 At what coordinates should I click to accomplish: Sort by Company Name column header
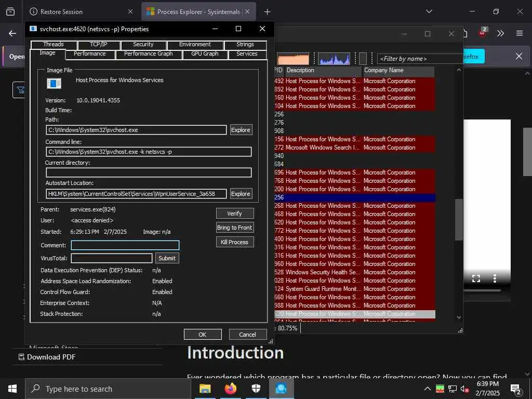pyautogui.click(x=398, y=71)
